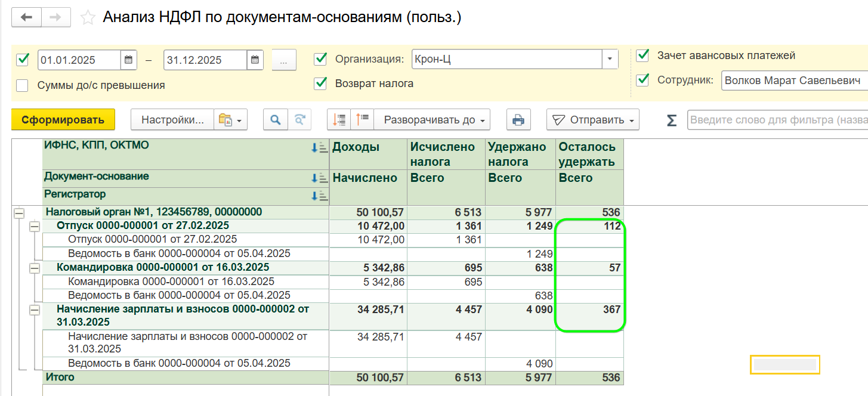Click the 'Осталось удержать' column header
This screenshot has width=868, height=396.
point(588,154)
